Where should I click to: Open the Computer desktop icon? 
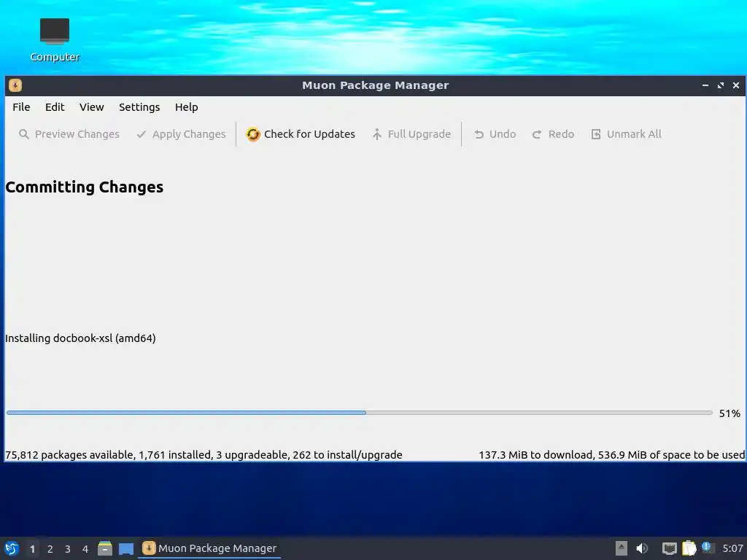tap(55, 40)
